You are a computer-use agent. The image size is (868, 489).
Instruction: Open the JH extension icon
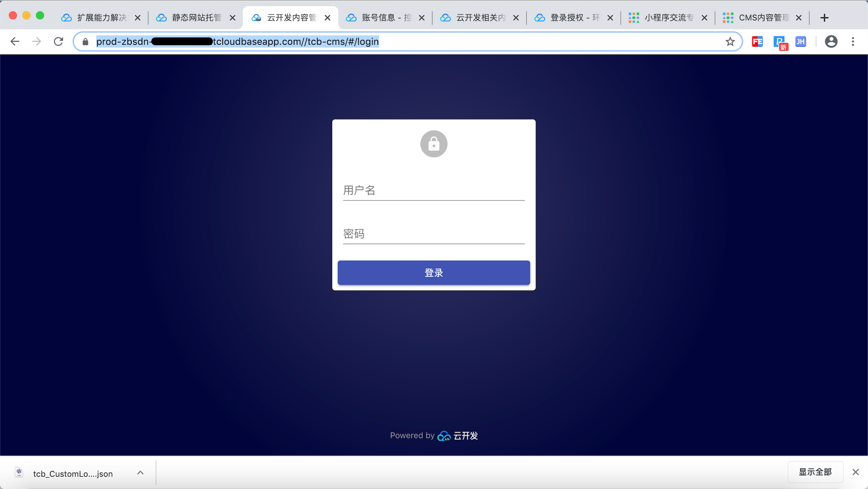click(x=801, y=41)
